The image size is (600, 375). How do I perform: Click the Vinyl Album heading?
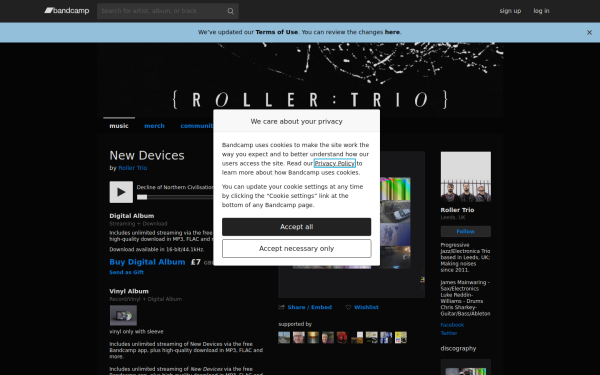click(x=129, y=291)
